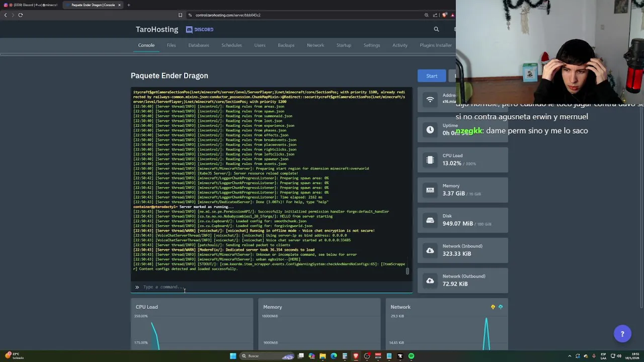Click the Network chart title
The height and width of the screenshot is (362, 644).
(x=400, y=307)
